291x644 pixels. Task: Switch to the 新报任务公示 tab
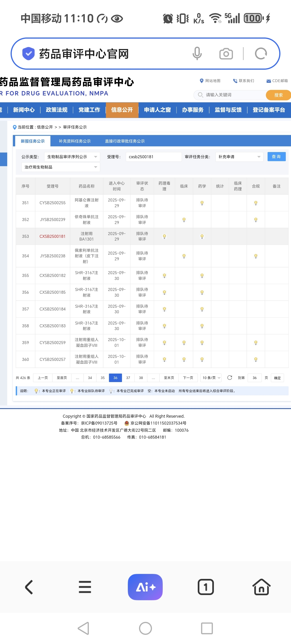[x=32, y=141]
